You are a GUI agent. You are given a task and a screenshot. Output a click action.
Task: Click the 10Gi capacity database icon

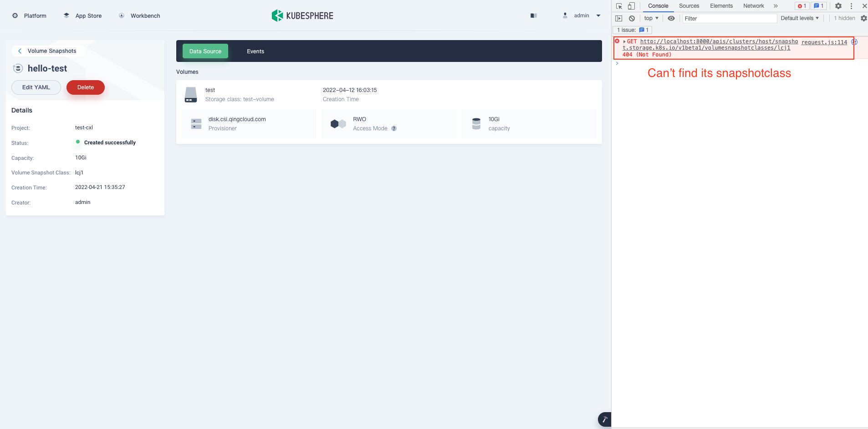pyautogui.click(x=476, y=124)
